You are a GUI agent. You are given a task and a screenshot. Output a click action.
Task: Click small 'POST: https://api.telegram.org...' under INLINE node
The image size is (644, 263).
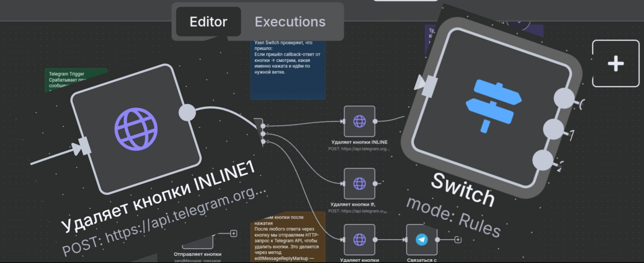tap(359, 149)
